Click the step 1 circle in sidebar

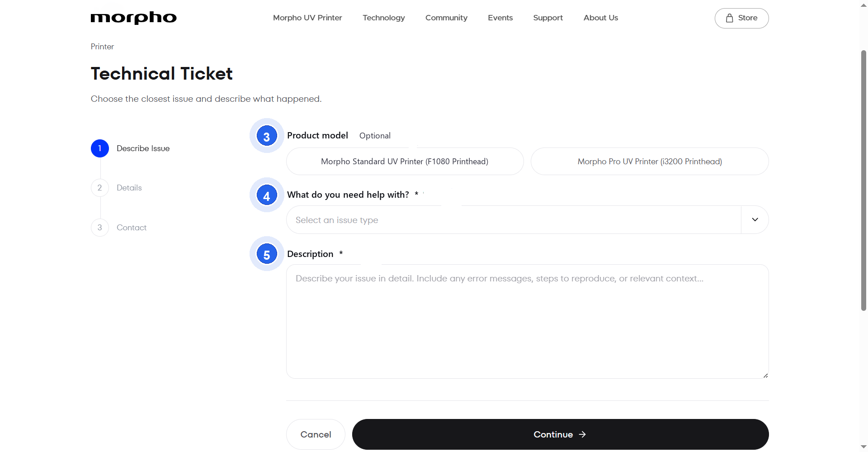pyautogui.click(x=100, y=148)
